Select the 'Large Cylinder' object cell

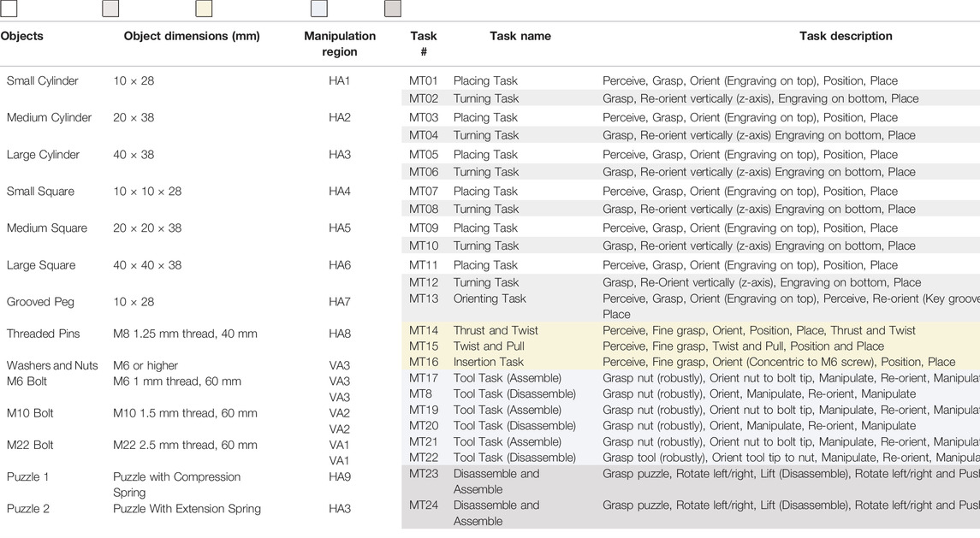click(43, 154)
